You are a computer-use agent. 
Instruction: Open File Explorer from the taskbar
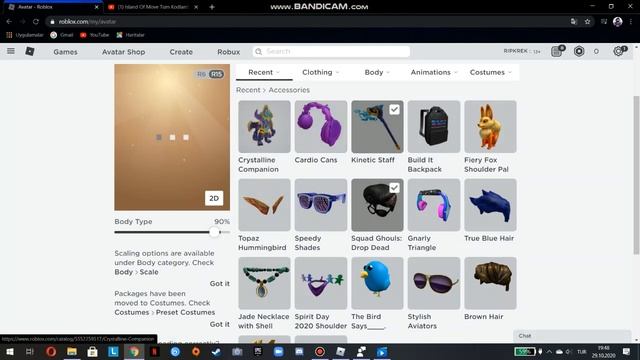point(72,351)
